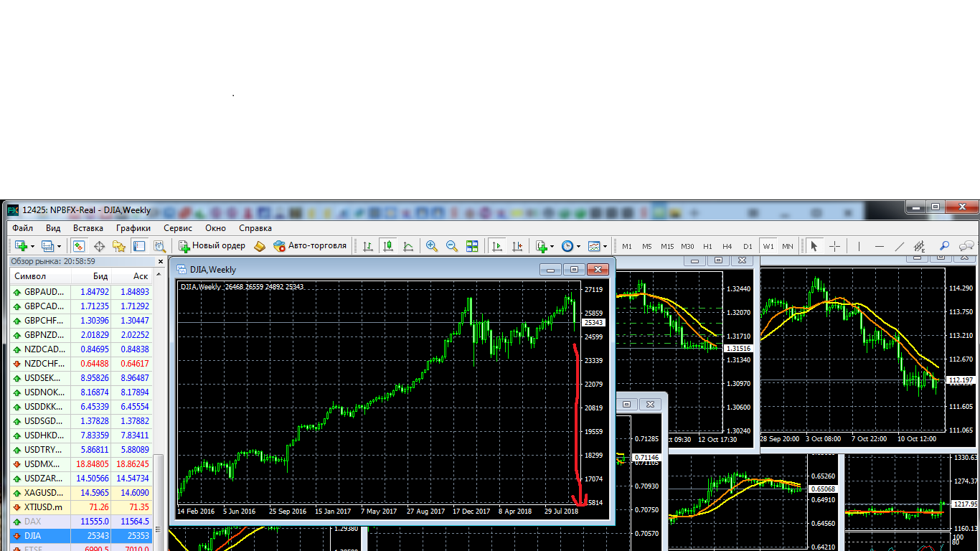Viewport: 980px width, 551px height.
Task: Expand the new chart dropdown arrow
Action: coord(33,246)
